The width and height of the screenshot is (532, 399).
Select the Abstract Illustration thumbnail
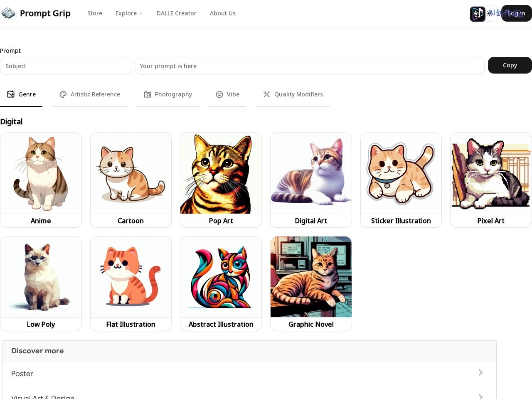click(221, 277)
